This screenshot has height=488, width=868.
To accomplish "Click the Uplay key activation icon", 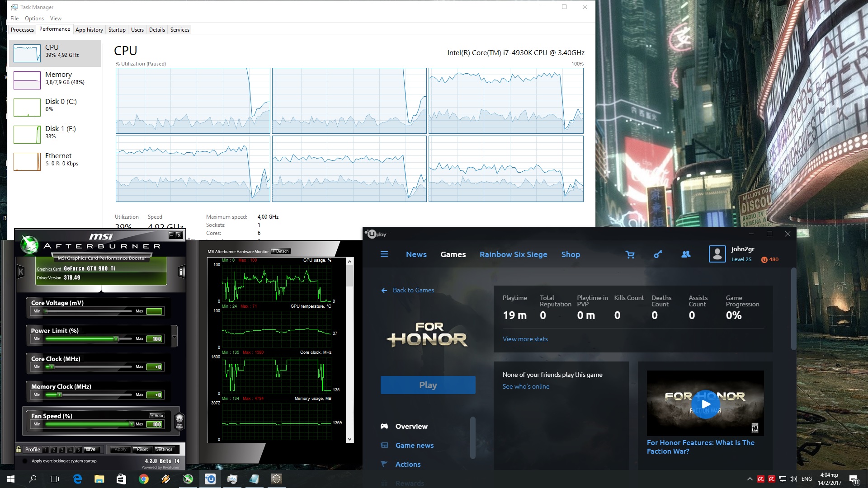I will tap(658, 254).
